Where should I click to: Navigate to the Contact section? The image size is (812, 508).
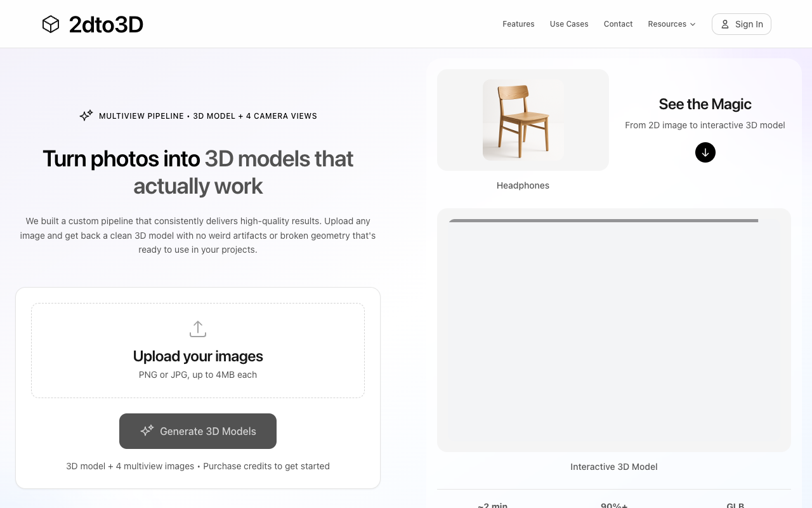pos(618,23)
